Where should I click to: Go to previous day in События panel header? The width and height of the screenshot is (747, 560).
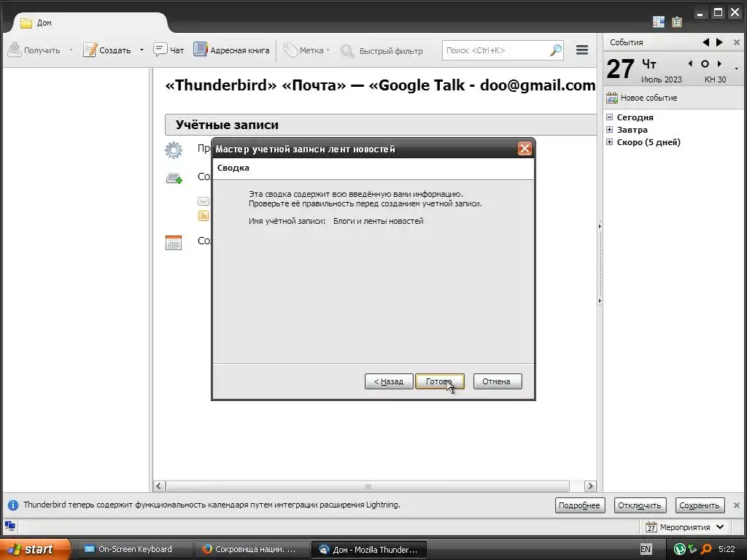click(705, 42)
